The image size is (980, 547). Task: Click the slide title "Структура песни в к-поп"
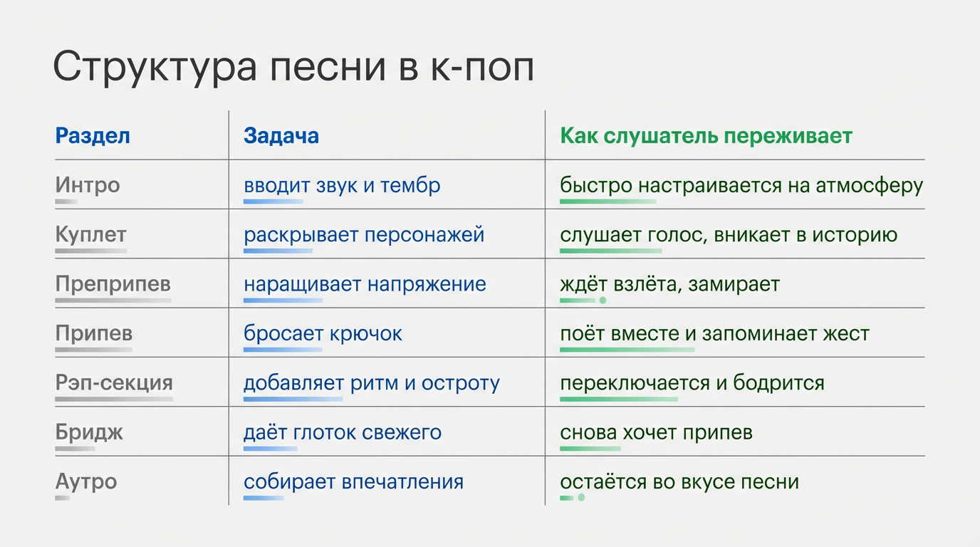click(293, 69)
